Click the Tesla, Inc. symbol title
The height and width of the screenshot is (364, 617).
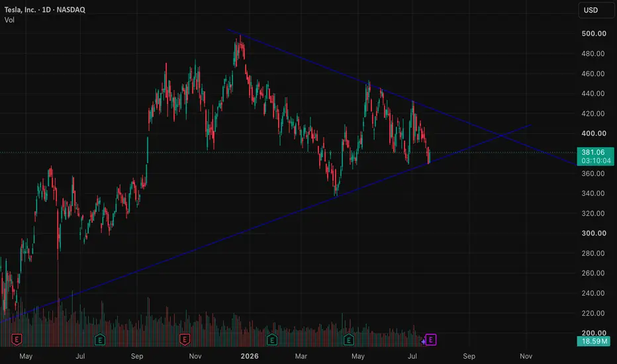[x=20, y=9]
